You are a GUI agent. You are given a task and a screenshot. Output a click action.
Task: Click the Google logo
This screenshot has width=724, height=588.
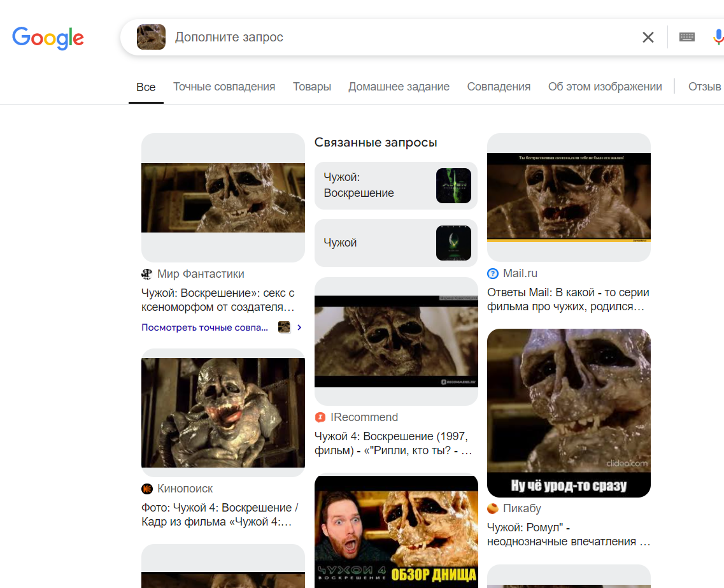pos(48,38)
